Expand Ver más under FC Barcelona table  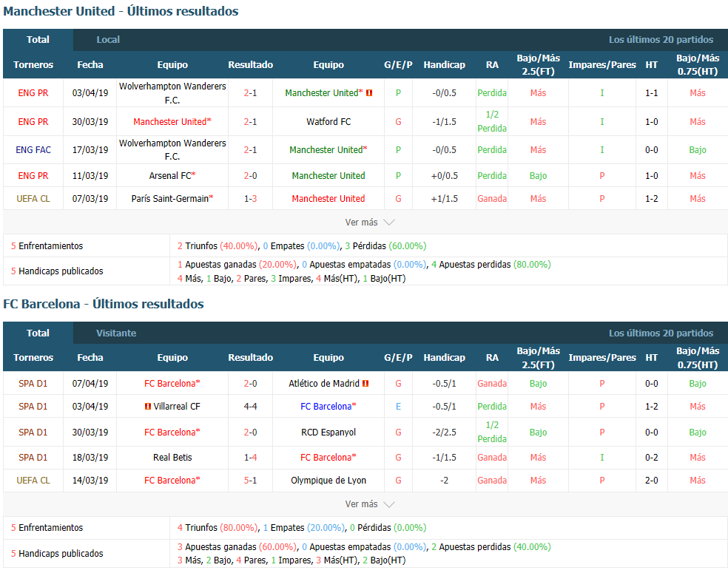(x=370, y=504)
